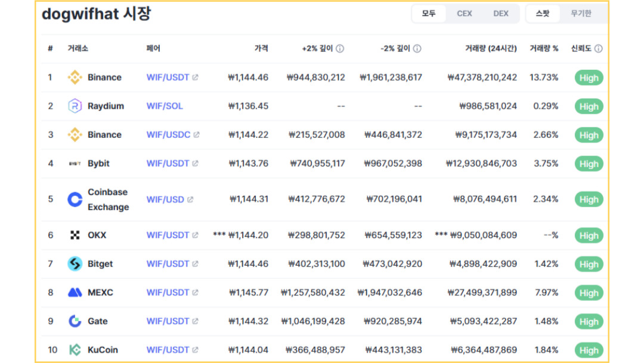Click the Bybit logo icon
Image resolution: width=644 pixels, height=363 pixels.
pyautogui.click(x=75, y=164)
